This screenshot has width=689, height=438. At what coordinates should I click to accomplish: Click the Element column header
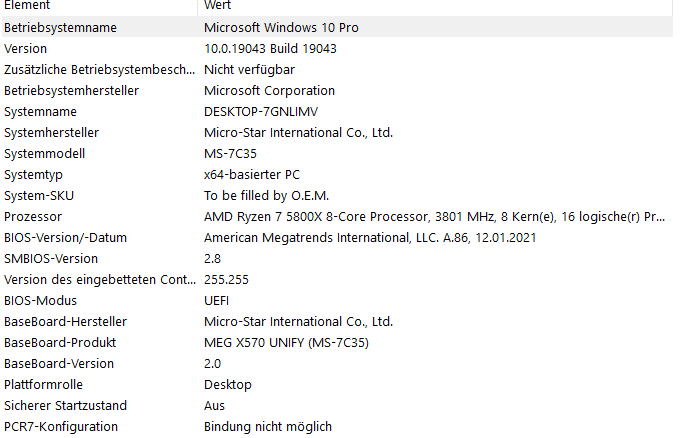coord(99,6)
